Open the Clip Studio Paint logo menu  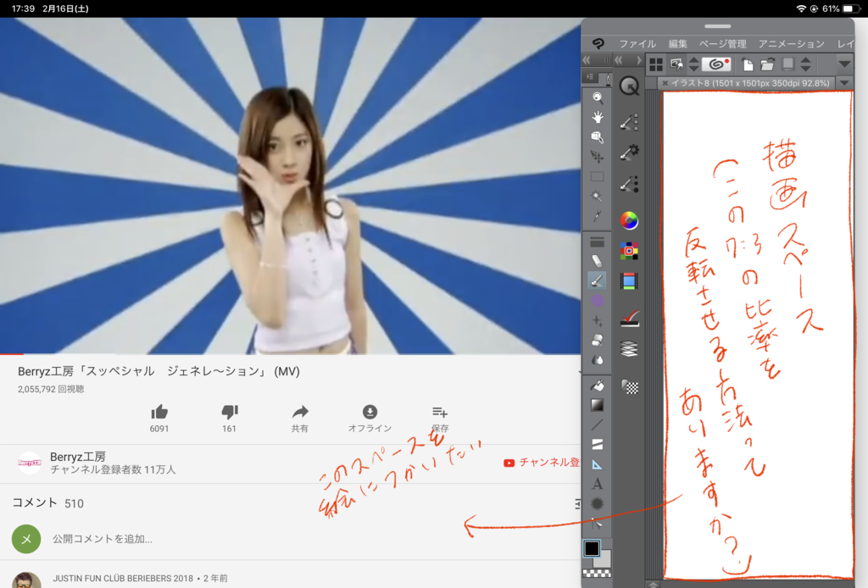598,43
